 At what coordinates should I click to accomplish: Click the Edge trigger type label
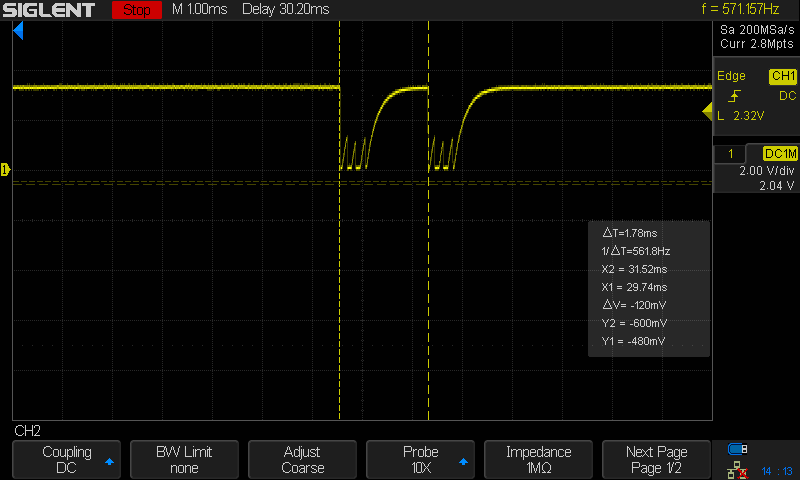731,76
